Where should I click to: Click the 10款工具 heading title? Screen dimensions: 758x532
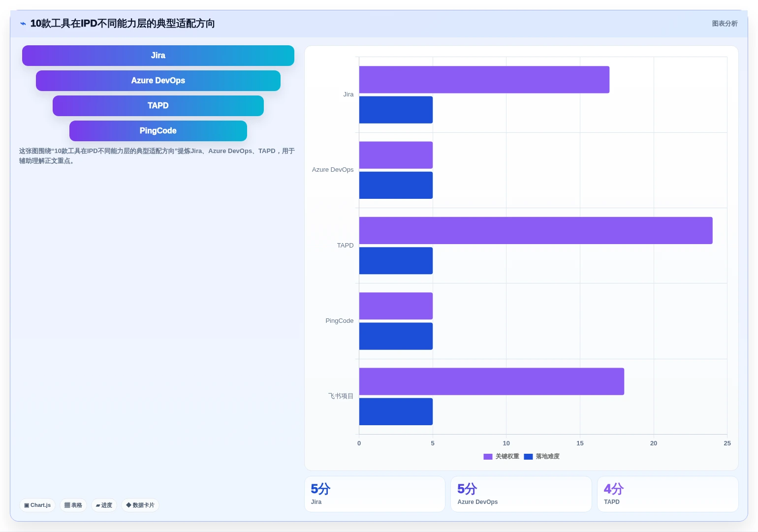pyautogui.click(x=123, y=24)
